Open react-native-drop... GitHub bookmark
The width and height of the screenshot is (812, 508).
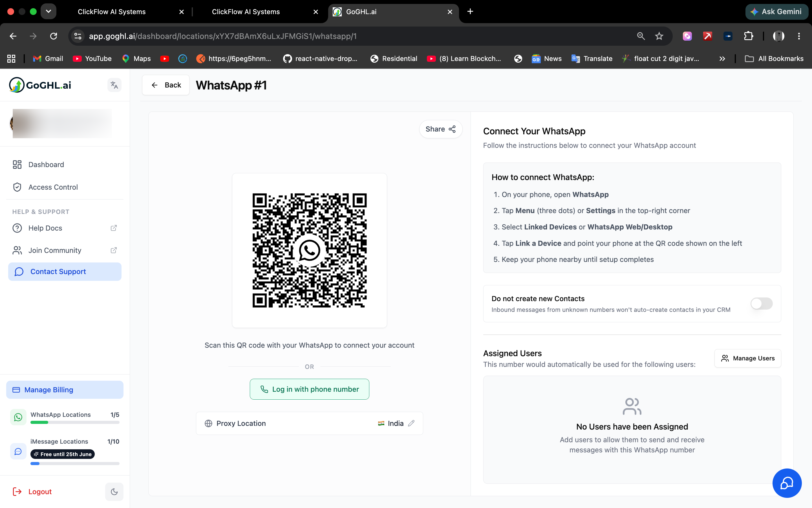pos(320,58)
